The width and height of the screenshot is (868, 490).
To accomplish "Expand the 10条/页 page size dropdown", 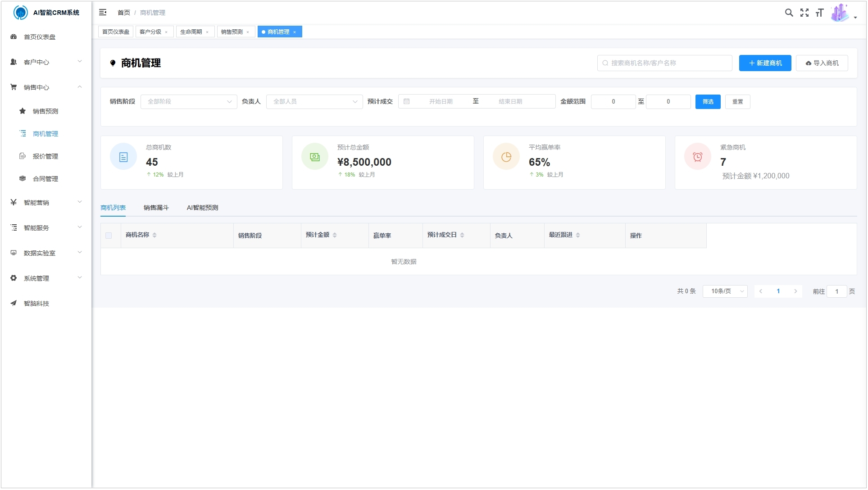I will pos(725,291).
